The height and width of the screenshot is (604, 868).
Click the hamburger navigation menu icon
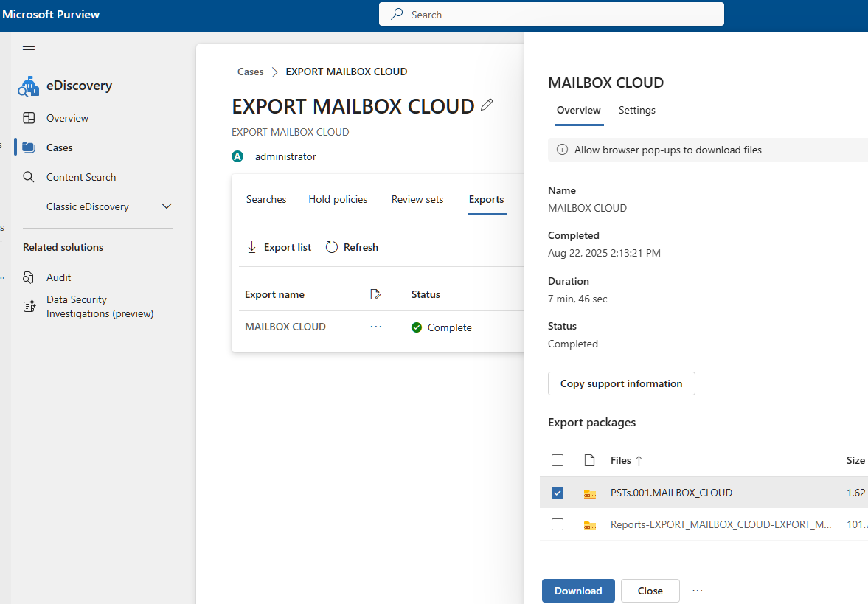pos(29,47)
